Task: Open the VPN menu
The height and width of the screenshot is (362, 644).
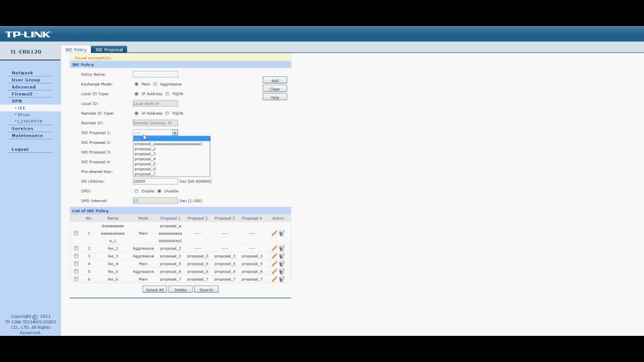Action: 17,101
